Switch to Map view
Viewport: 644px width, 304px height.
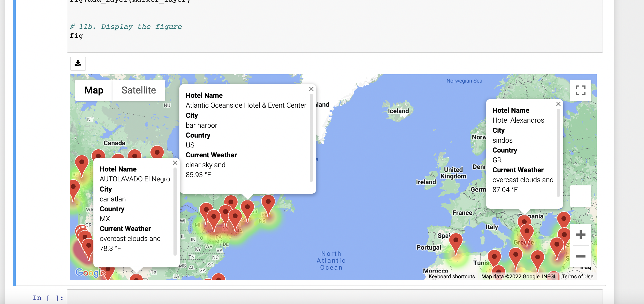pos(94,90)
